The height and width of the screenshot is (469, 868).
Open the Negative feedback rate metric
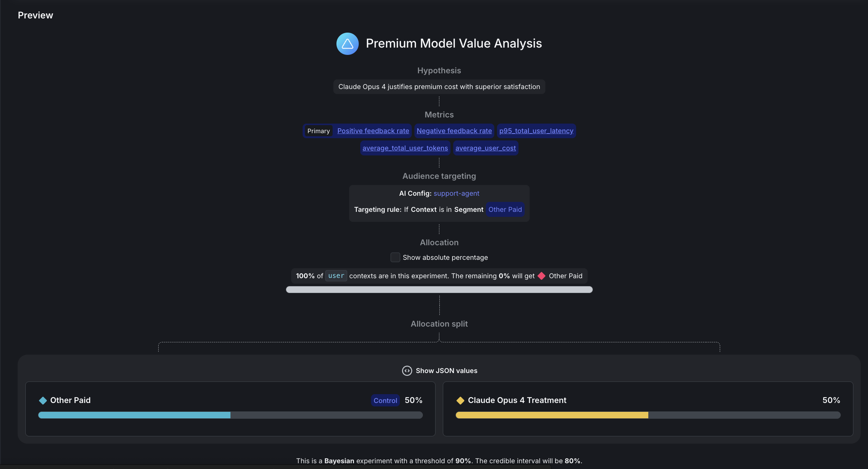point(454,131)
